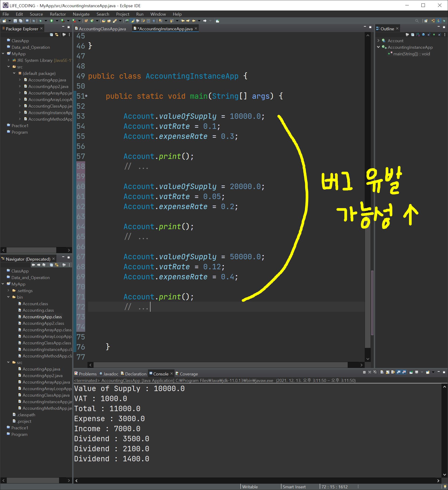Expand Account class in Outline
448x490 pixels.
[378, 41]
